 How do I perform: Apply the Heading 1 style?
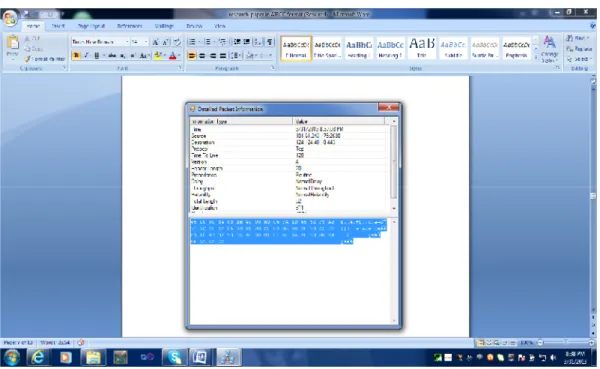(x=359, y=49)
